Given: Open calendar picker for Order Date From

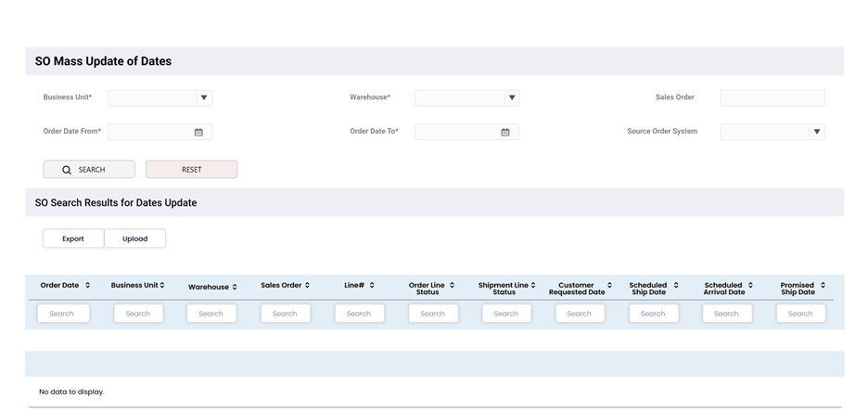Looking at the screenshot, I should pos(198,132).
